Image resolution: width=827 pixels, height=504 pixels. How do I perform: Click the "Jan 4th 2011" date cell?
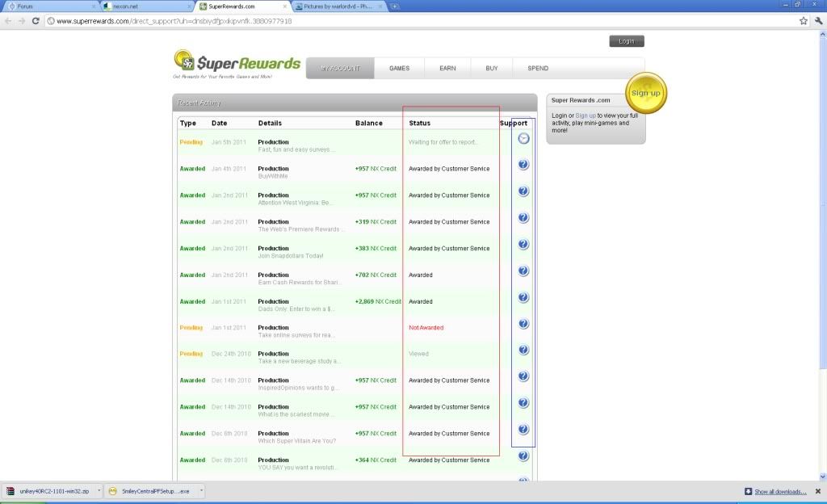click(229, 169)
